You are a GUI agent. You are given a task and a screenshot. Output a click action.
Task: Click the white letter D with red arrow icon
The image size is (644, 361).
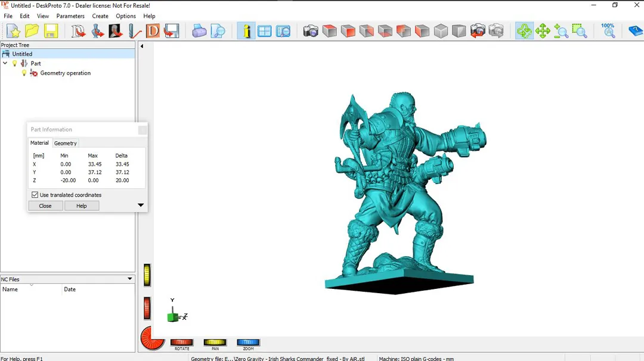(78, 31)
